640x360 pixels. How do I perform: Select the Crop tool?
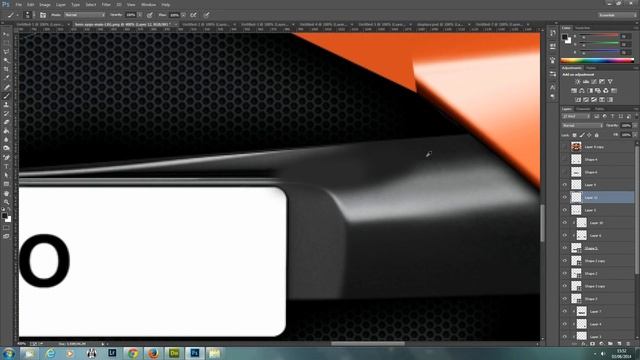point(6,69)
